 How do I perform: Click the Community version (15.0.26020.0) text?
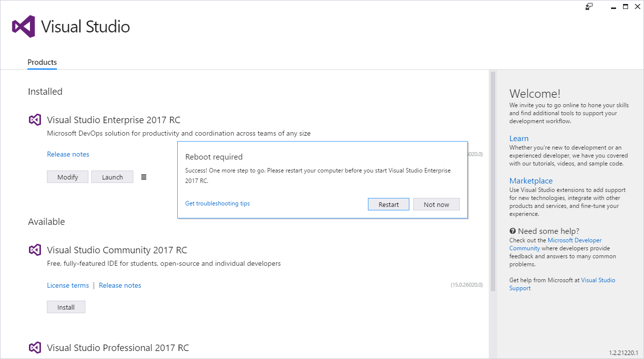click(467, 285)
